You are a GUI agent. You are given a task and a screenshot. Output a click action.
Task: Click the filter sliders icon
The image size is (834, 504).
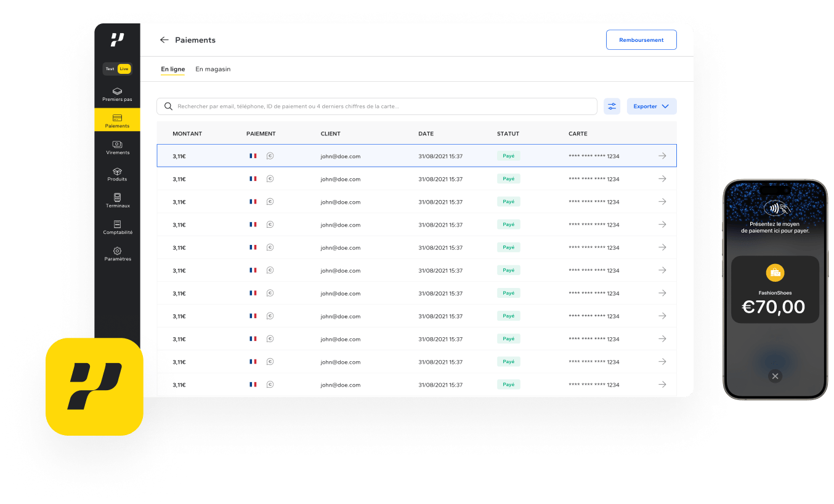click(x=612, y=106)
